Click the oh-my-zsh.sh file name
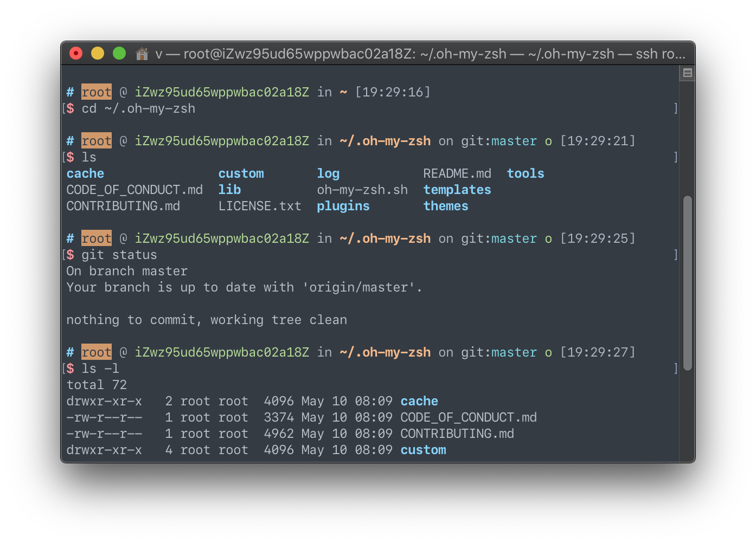Screen dimensions: 756x543 pyautogui.click(x=362, y=190)
